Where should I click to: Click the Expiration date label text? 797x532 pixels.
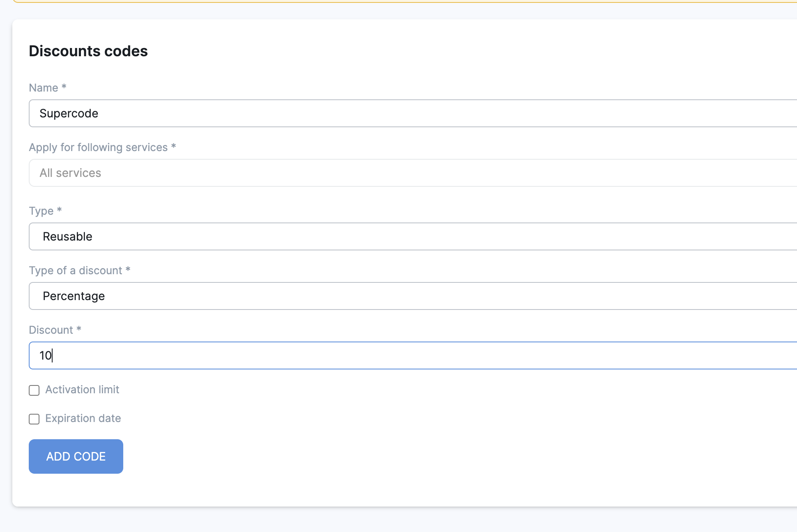point(83,418)
